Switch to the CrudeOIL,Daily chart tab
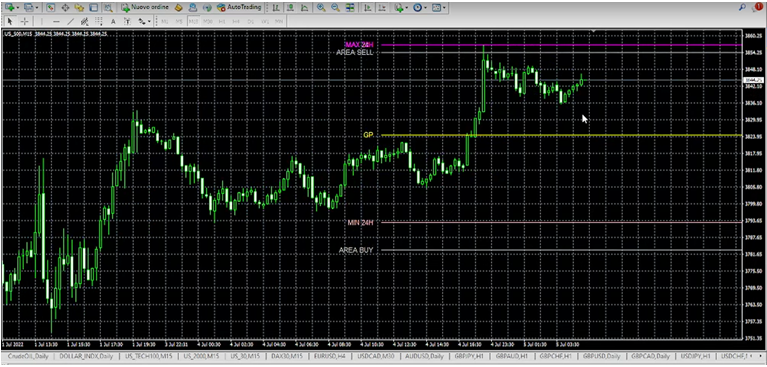Screen dimensions: 767x367 pos(28,356)
